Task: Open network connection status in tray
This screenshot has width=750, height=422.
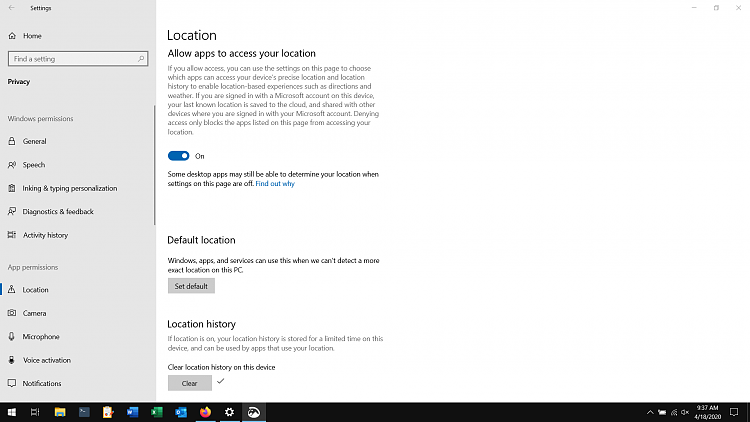Action: [674, 412]
